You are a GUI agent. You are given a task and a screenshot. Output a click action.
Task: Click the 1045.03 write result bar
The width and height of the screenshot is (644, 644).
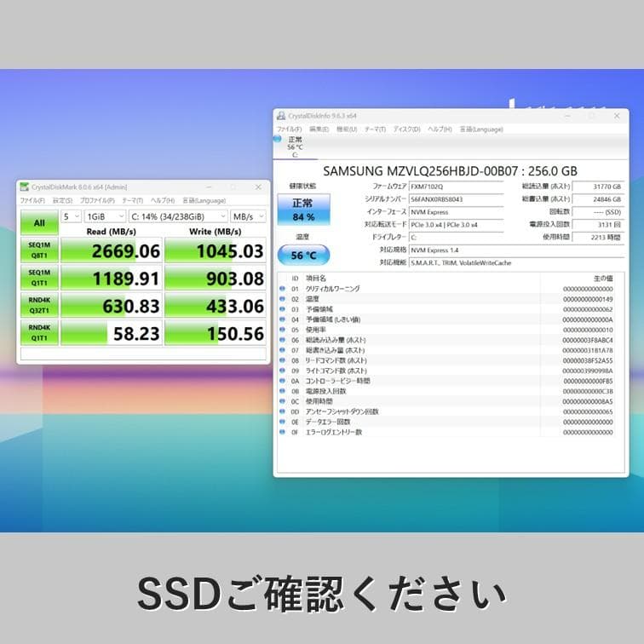pyautogui.click(x=216, y=250)
